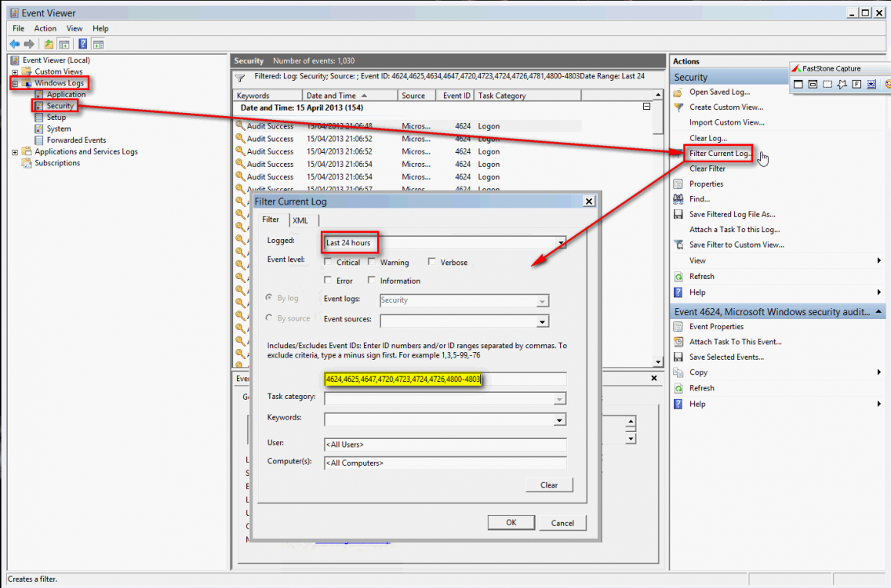The image size is (891, 588).
Task: Open the Logged time range dropdown
Action: click(x=560, y=243)
